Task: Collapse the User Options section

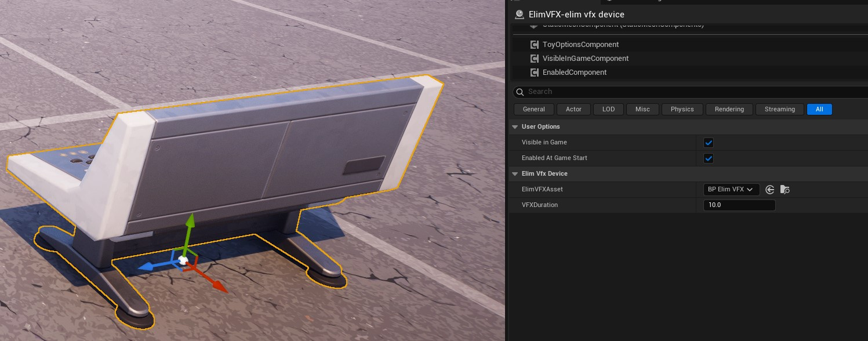Action: pyautogui.click(x=515, y=127)
